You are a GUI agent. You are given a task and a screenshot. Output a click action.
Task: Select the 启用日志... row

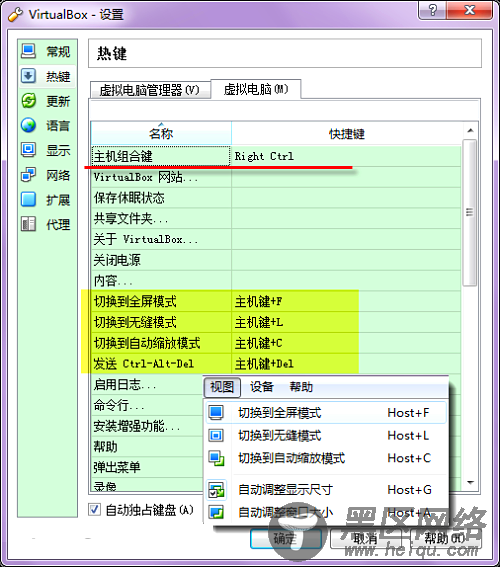coord(147,384)
